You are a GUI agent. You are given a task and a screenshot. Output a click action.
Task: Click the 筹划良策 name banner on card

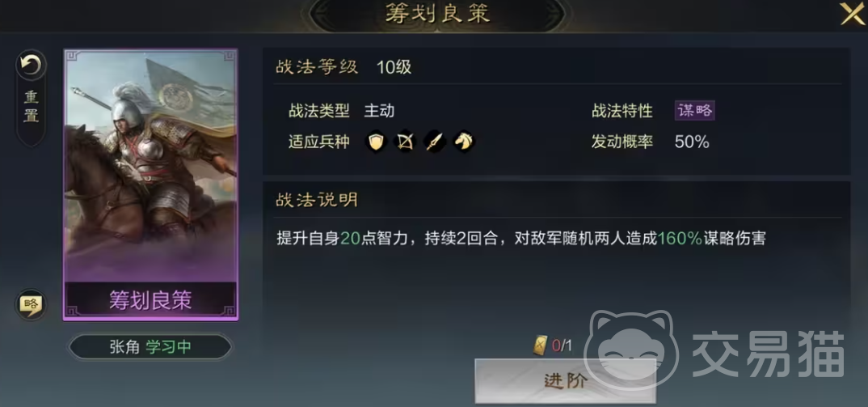pos(150,300)
